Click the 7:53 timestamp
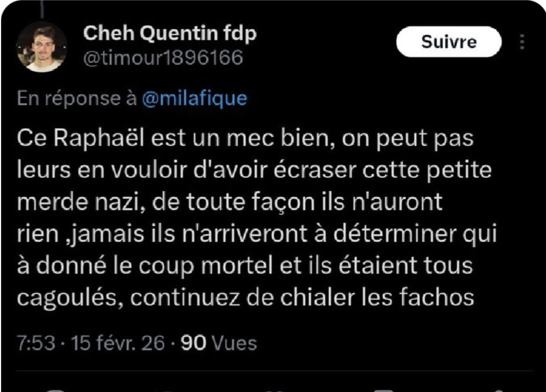This screenshot has width=546, height=392. point(36,343)
